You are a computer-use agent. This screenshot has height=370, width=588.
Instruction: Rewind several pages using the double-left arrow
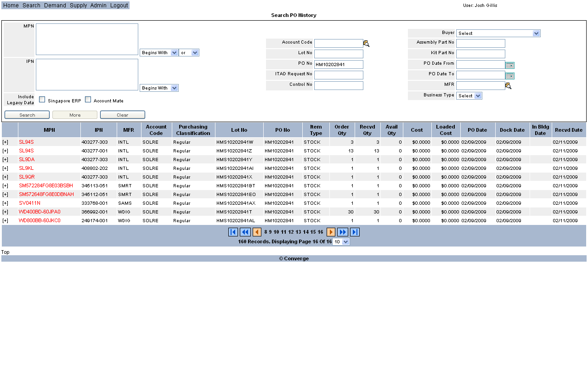[x=245, y=232]
